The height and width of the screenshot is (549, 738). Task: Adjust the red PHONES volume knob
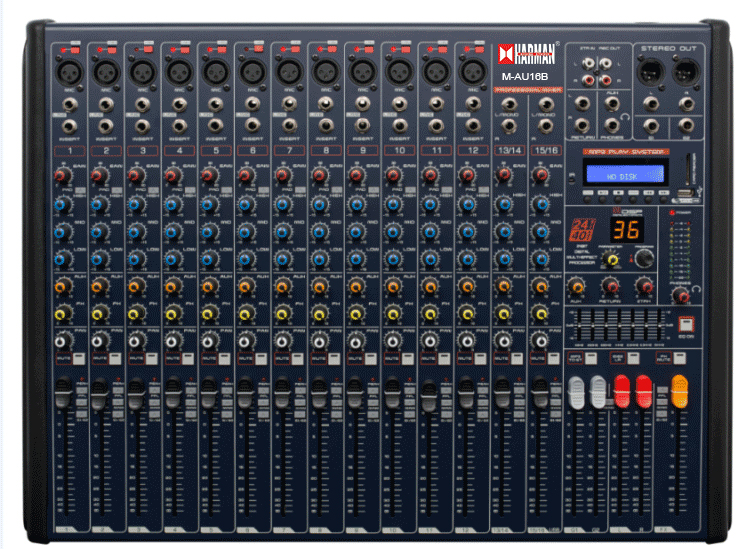[x=680, y=296]
